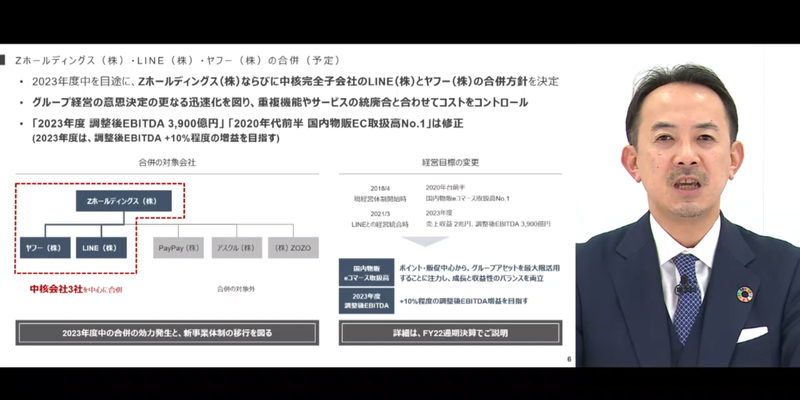Click the '経営目標の変更' section heading
800x400 pixels.
(450, 163)
